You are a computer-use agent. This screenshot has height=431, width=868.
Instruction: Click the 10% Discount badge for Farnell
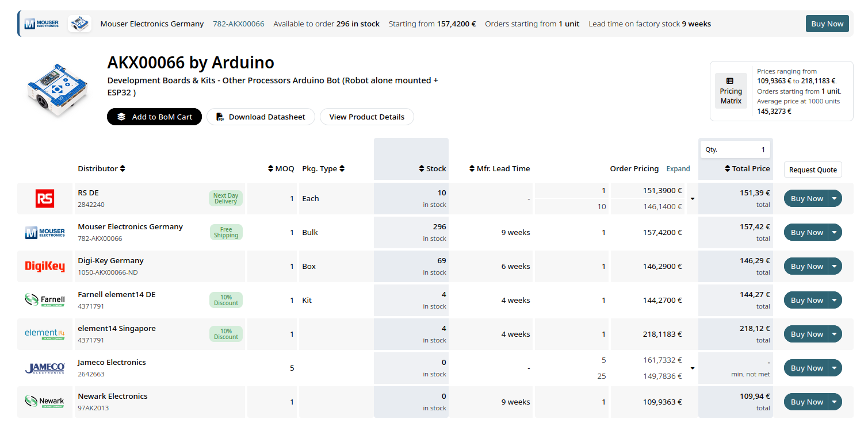pyautogui.click(x=226, y=301)
